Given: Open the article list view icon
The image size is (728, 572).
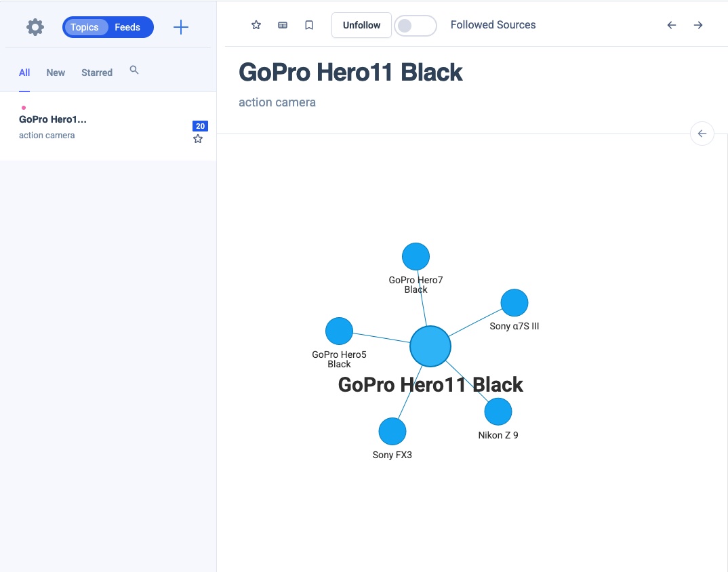Looking at the screenshot, I should click(x=282, y=25).
